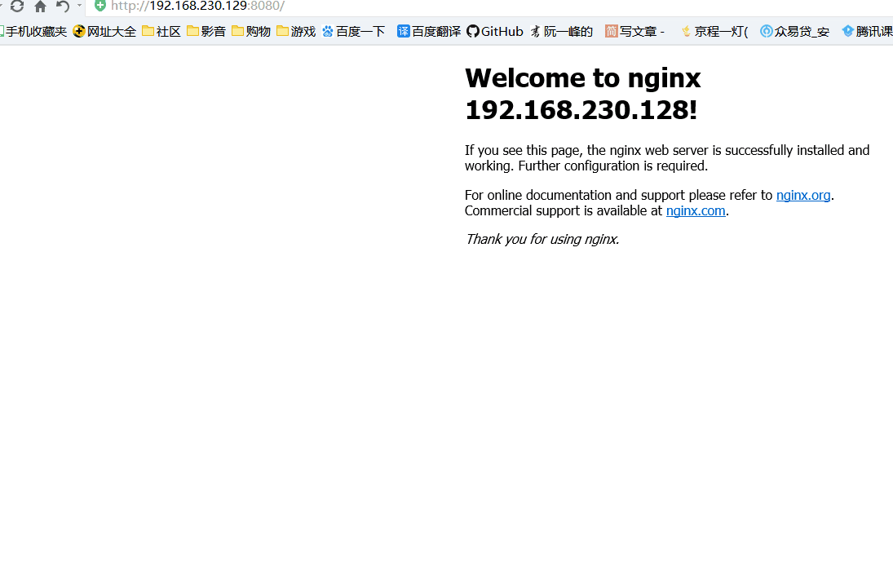Reload the current page

pyautogui.click(x=16, y=7)
